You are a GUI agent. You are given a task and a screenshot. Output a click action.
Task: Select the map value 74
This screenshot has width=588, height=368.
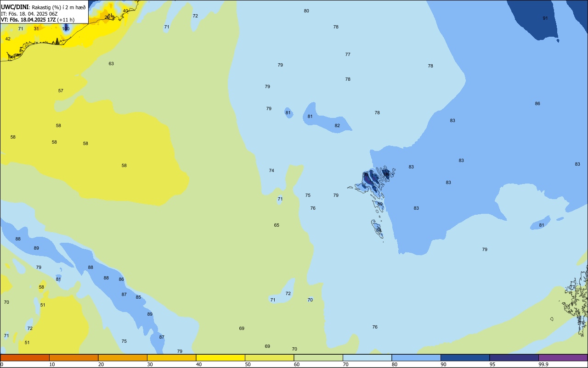coord(271,170)
